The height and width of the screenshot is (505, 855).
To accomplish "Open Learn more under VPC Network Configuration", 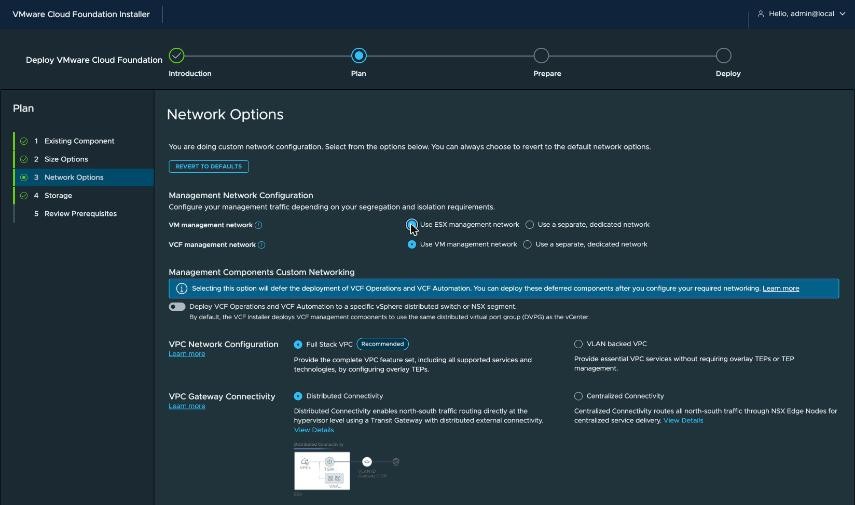I will click(x=186, y=353).
